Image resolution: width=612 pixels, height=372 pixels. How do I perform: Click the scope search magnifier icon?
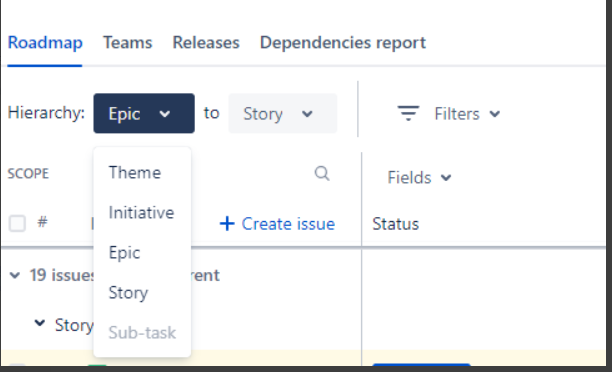click(322, 173)
